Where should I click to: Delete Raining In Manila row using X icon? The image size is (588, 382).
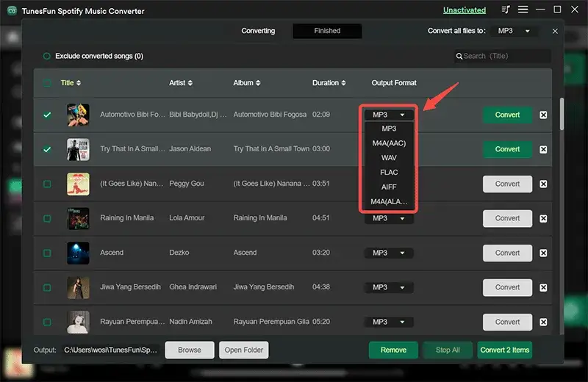(x=543, y=218)
